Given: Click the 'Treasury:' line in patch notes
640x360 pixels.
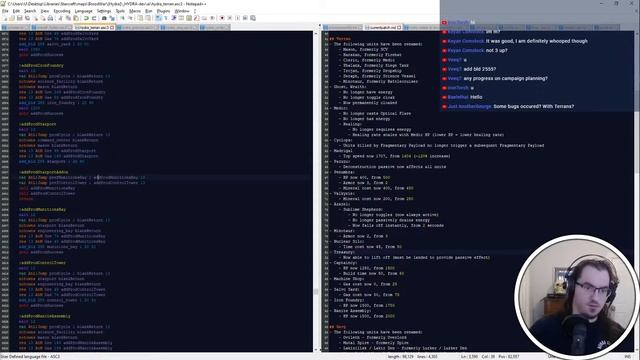Looking at the screenshot, I should 344,252.
